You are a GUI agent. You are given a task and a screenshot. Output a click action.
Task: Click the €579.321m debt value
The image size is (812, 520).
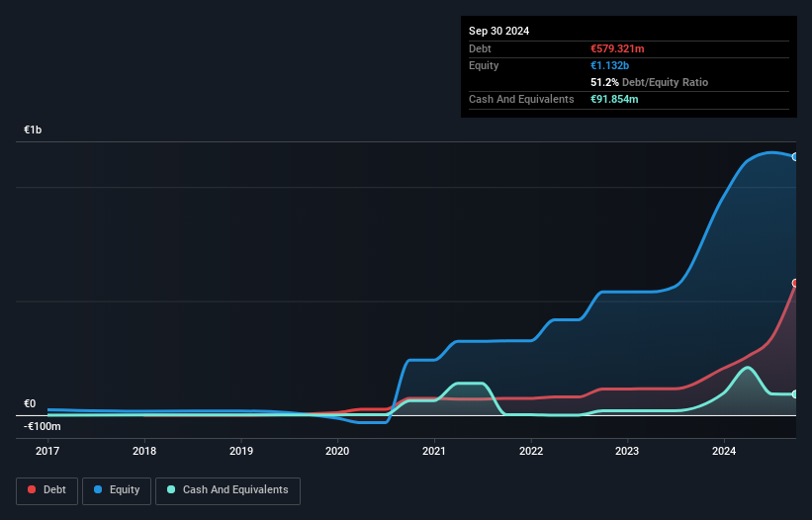point(617,48)
